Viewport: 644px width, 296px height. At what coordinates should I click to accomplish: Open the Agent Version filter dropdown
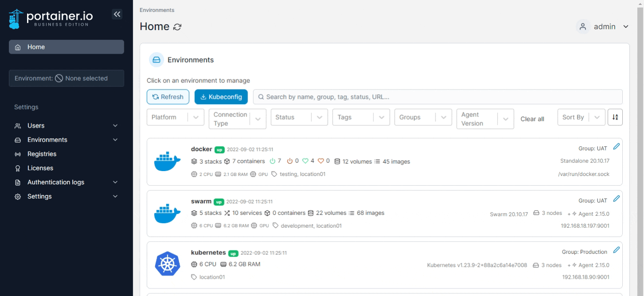[485, 119]
